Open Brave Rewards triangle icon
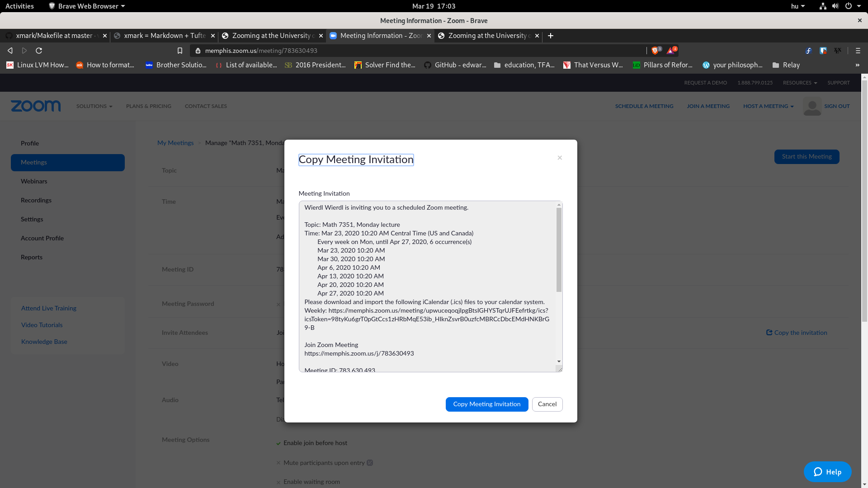 tap(671, 50)
